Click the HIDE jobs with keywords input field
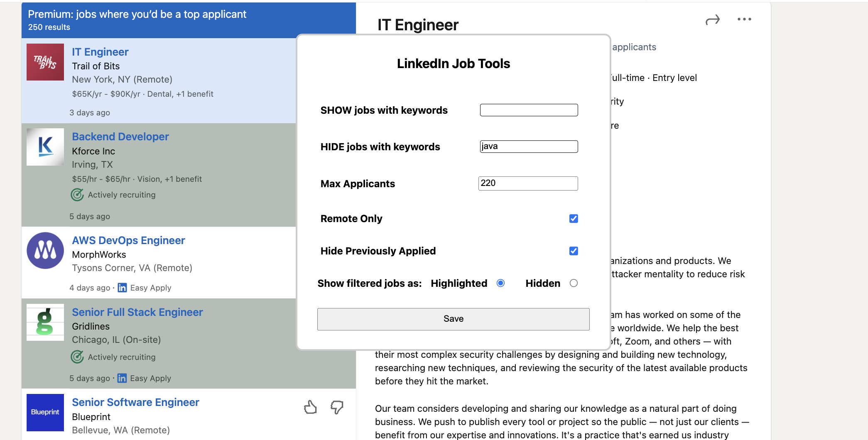 click(529, 147)
